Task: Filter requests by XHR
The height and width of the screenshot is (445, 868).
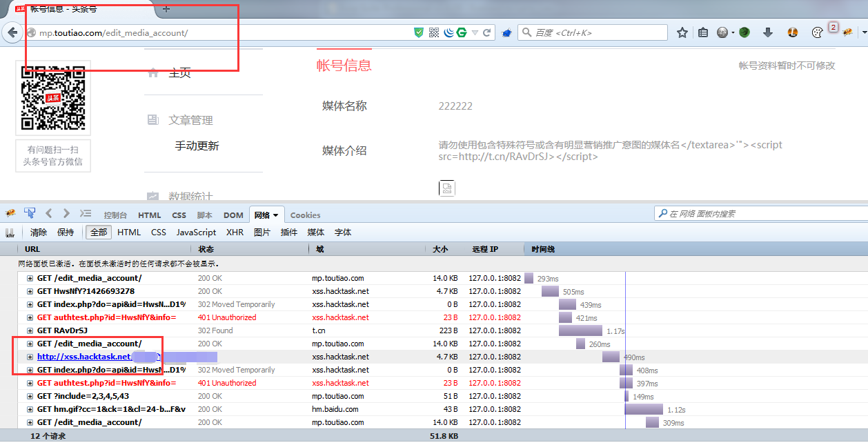Action: click(x=235, y=233)
